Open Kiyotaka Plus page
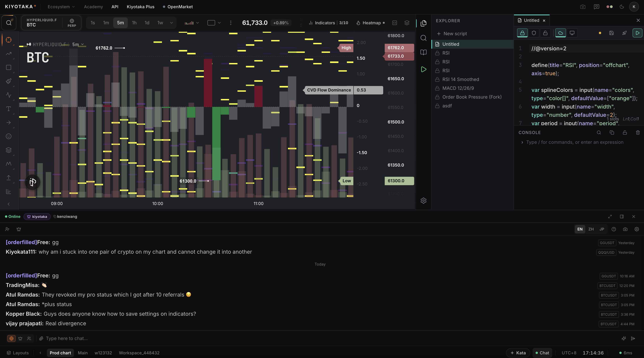This screenshot has width=644, height=358. click(x=141, y=7)
